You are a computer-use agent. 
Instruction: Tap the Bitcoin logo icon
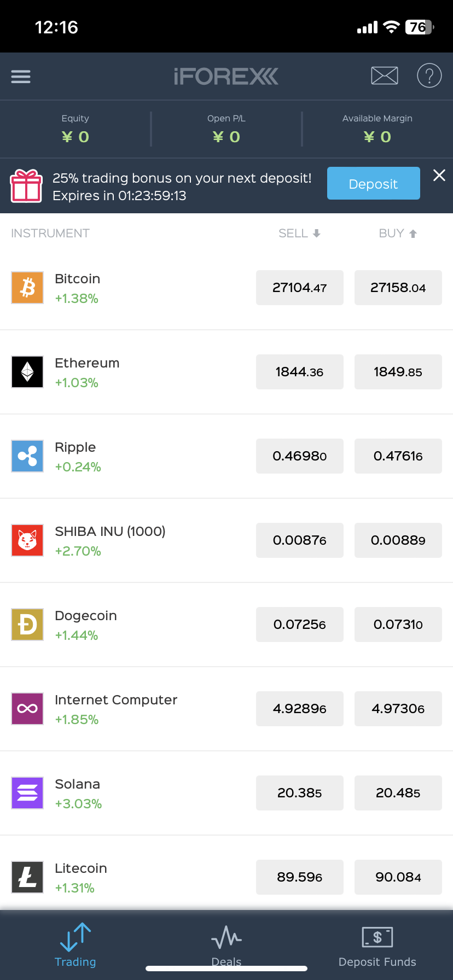(x=27, y=288)
